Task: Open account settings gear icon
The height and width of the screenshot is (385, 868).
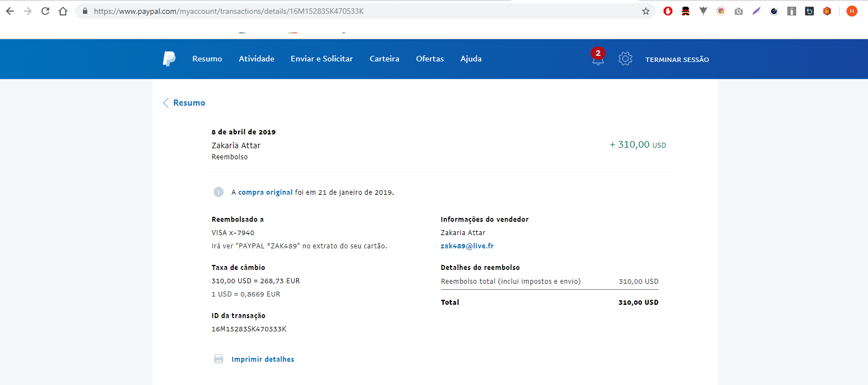Action: [x=625, y=59]
